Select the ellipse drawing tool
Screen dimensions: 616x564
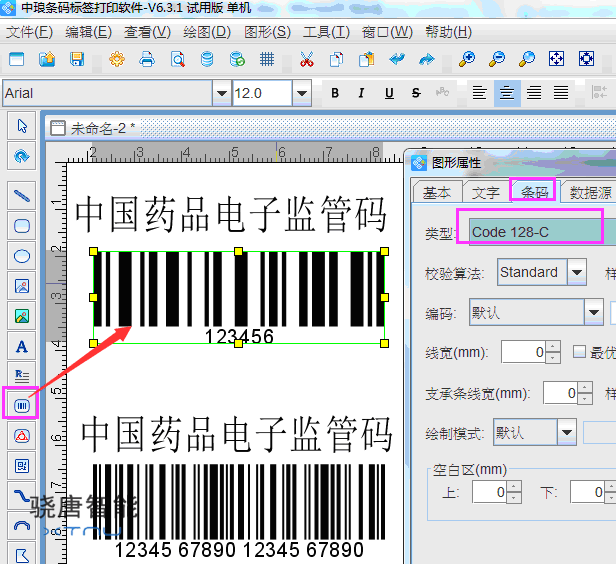(22, 256)
